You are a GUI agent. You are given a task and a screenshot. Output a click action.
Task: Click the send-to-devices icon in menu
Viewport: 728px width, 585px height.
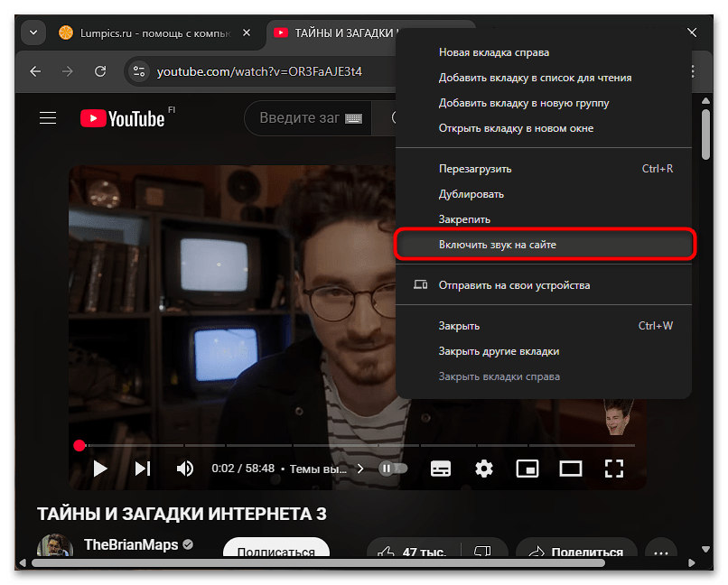[x=420, y=284]
